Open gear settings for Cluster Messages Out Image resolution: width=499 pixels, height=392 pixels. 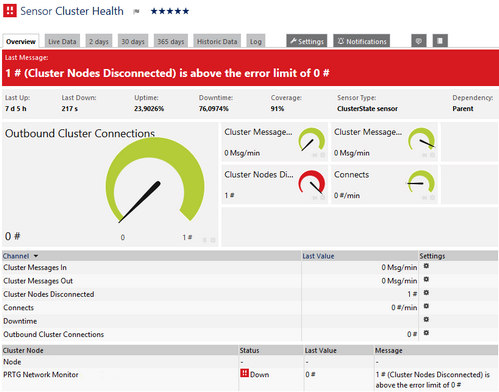point(426,279)
